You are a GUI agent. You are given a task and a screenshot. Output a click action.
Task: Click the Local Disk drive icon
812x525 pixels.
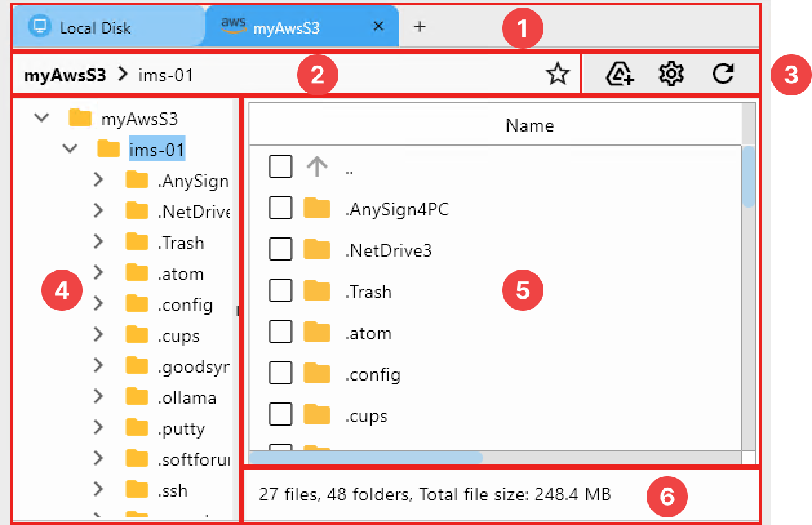(40, 26)
